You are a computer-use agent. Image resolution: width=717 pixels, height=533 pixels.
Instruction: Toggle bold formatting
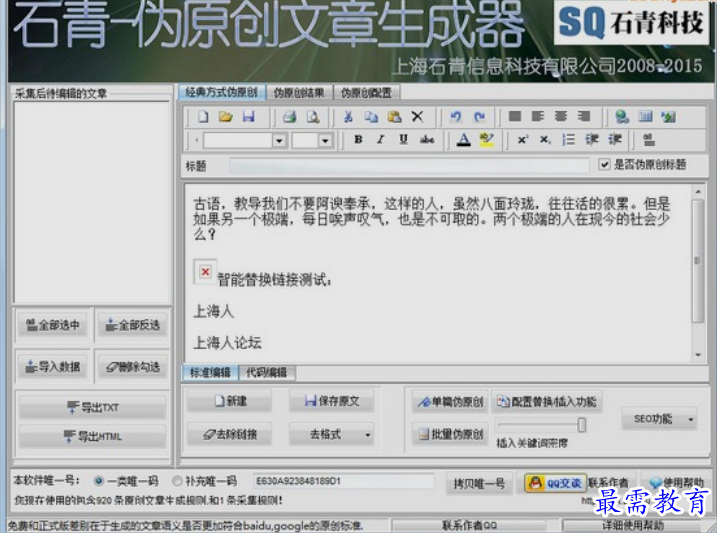[358, 140]
